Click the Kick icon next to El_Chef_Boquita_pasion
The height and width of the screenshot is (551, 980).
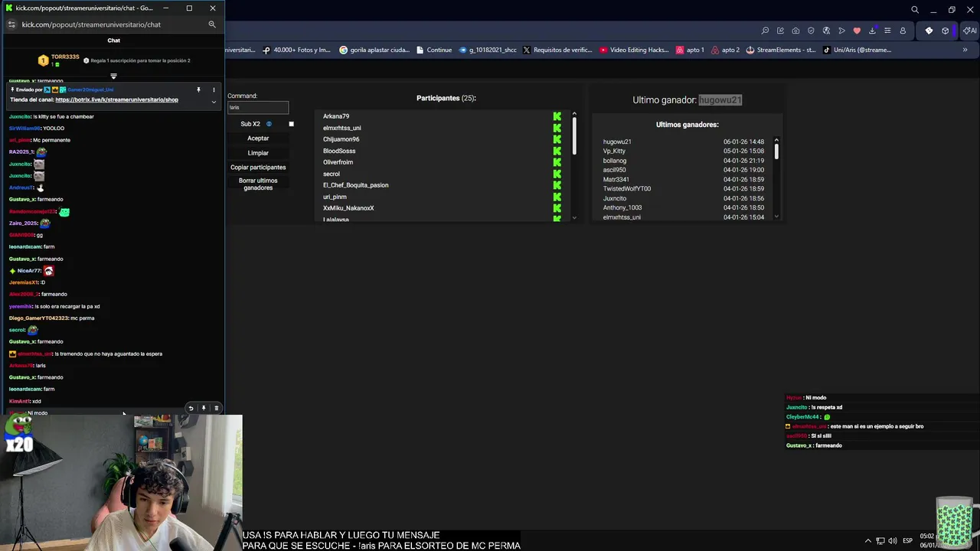coord(557,185)
